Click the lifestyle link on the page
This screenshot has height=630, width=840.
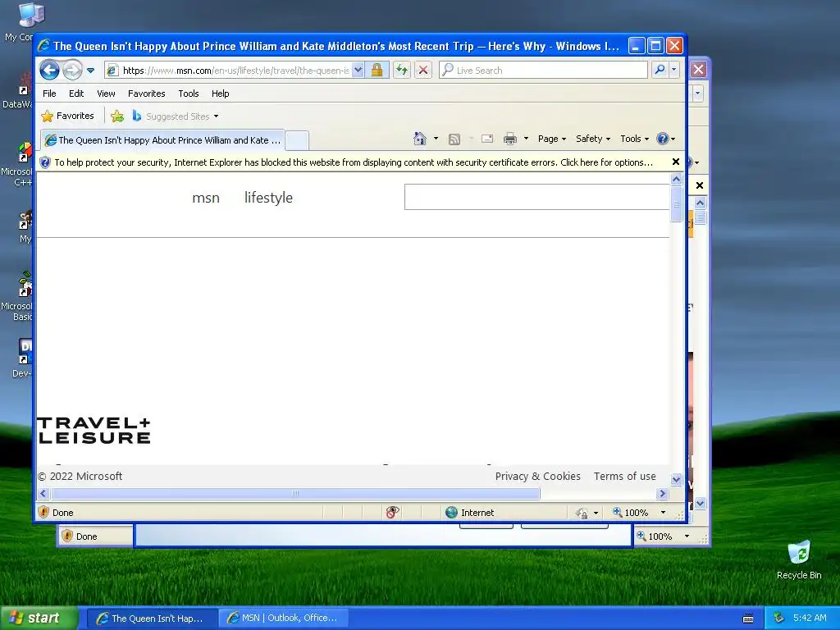268,198
